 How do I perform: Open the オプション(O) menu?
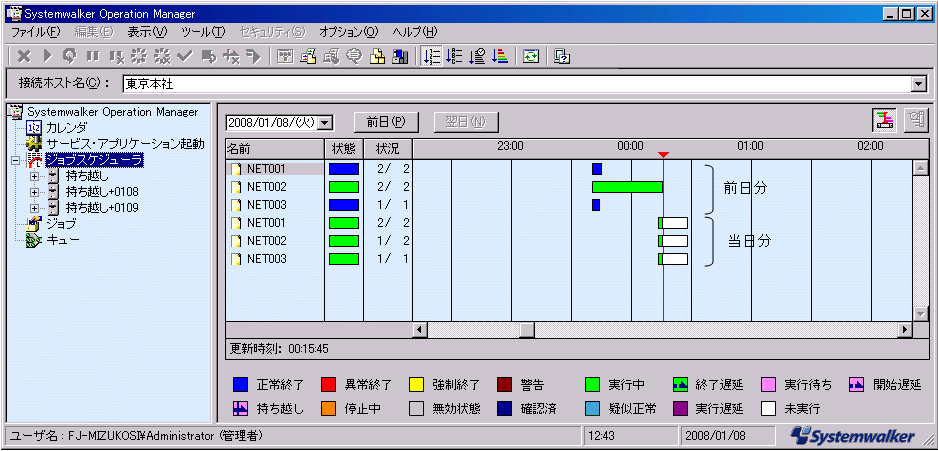[349, 32]
